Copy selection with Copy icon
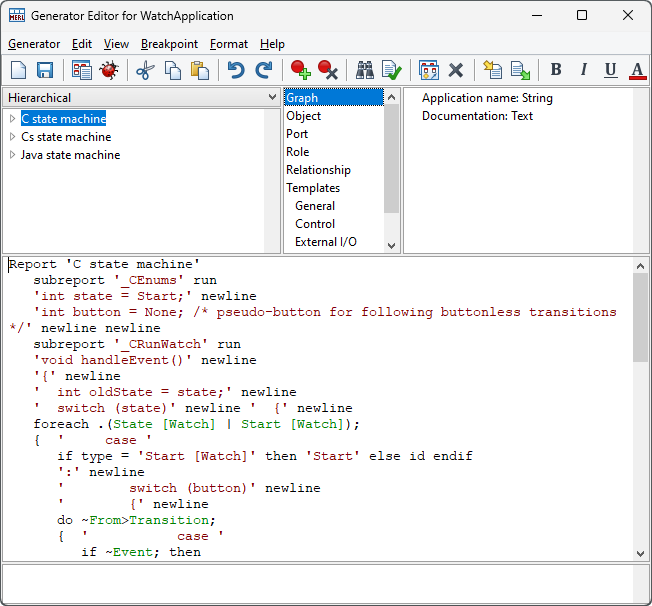This screenshot has width=652, height=606. point(173,70)
